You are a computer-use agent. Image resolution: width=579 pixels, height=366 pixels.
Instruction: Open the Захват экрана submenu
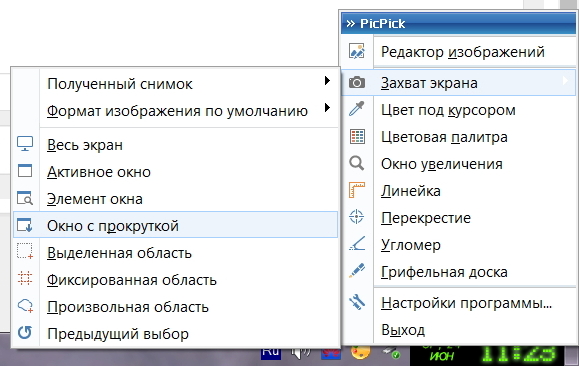pyautogui.click(x=458, y=83)
